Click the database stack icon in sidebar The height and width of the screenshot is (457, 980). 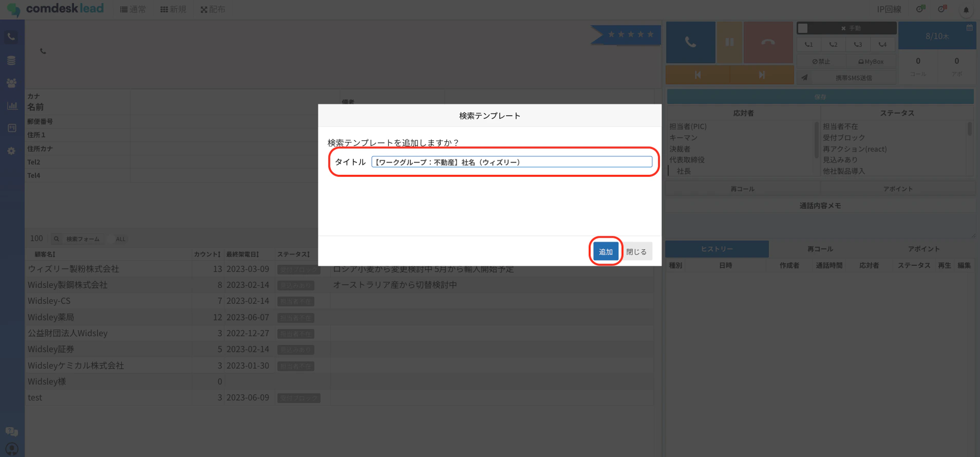(x=11, y=60)
